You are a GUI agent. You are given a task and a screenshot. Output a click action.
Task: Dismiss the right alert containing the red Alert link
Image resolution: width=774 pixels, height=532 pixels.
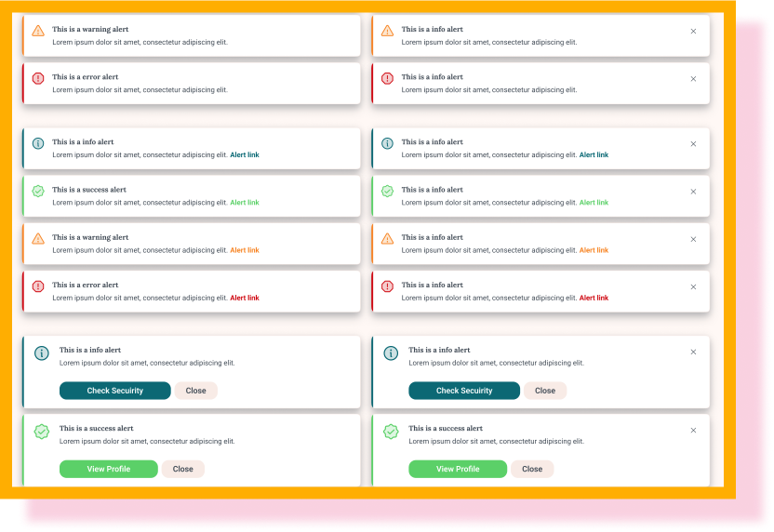click(693, 287)
